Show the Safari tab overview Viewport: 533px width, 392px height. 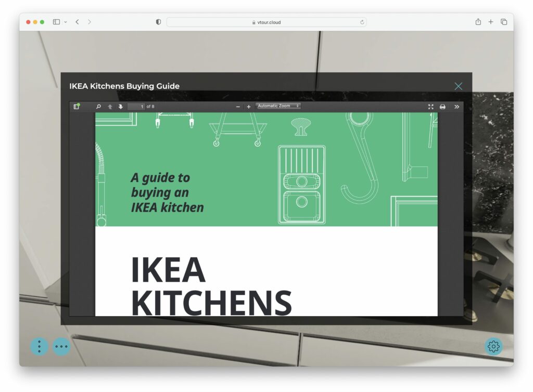(504, 22)
